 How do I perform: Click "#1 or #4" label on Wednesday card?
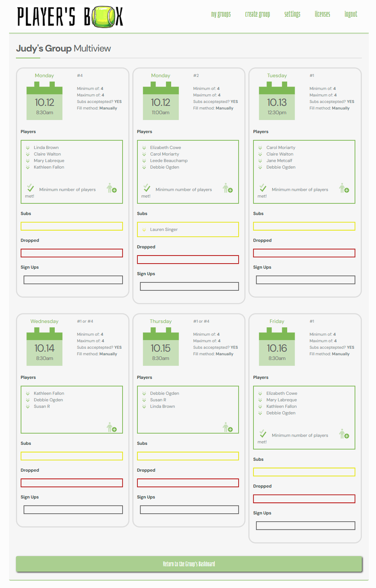click(x=85, y=321)
